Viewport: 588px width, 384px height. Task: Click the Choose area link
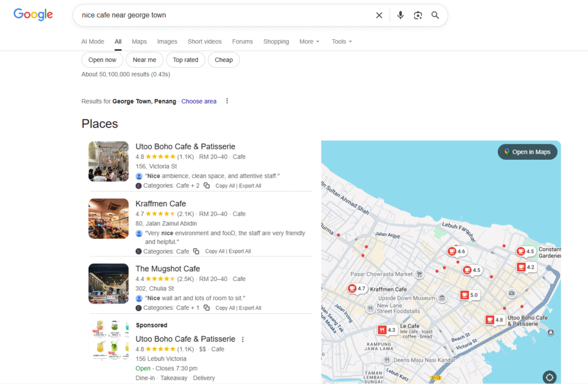199,101
